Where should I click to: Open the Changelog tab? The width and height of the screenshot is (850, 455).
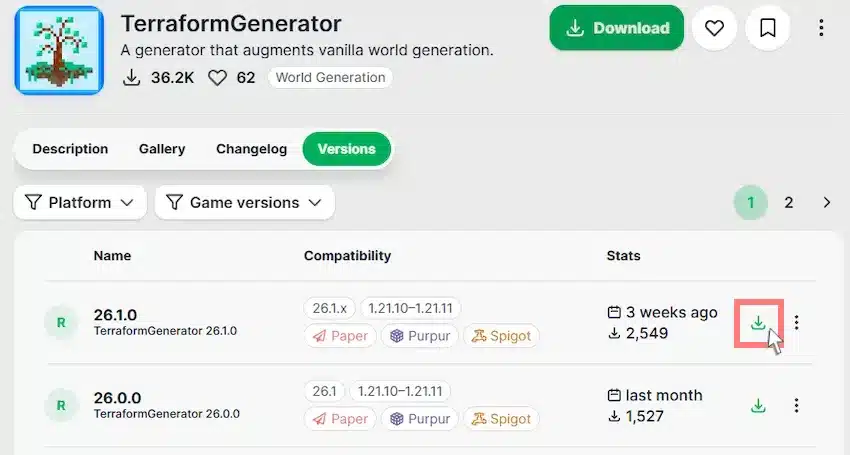(x=252, y=149)
